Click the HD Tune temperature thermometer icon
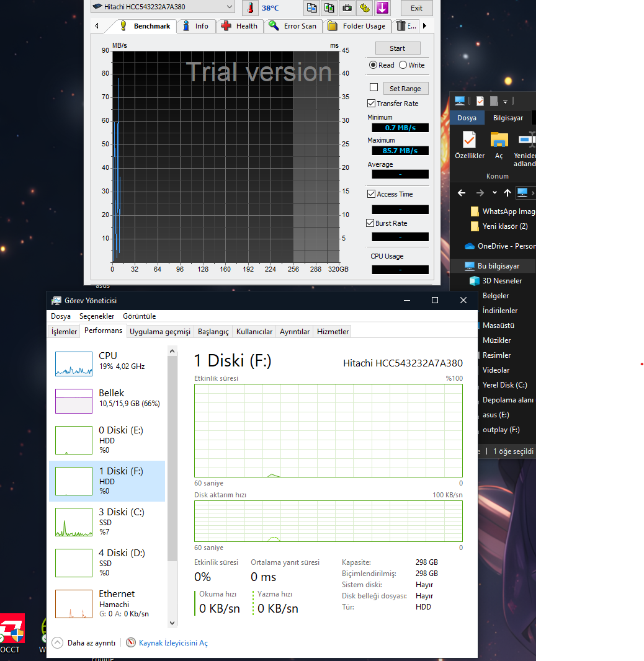Image resolution: width=644 pixels, height=661 pixels. 251,7
